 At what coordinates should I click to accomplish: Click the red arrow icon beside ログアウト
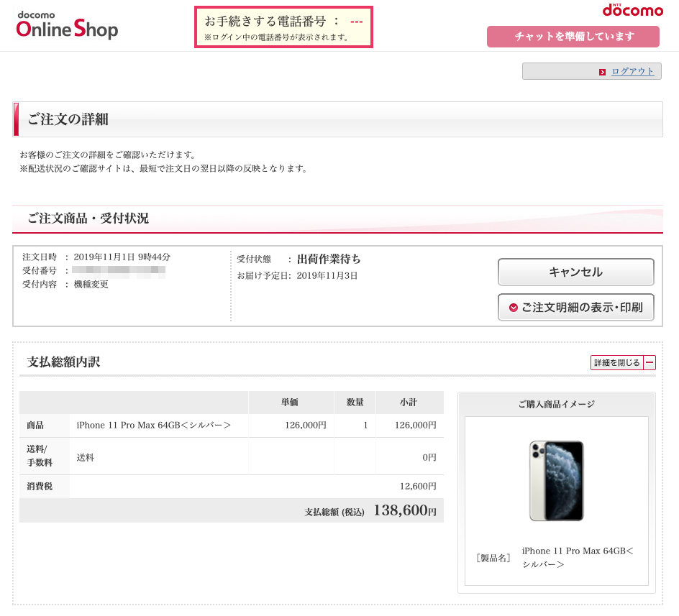click(602, 73)
